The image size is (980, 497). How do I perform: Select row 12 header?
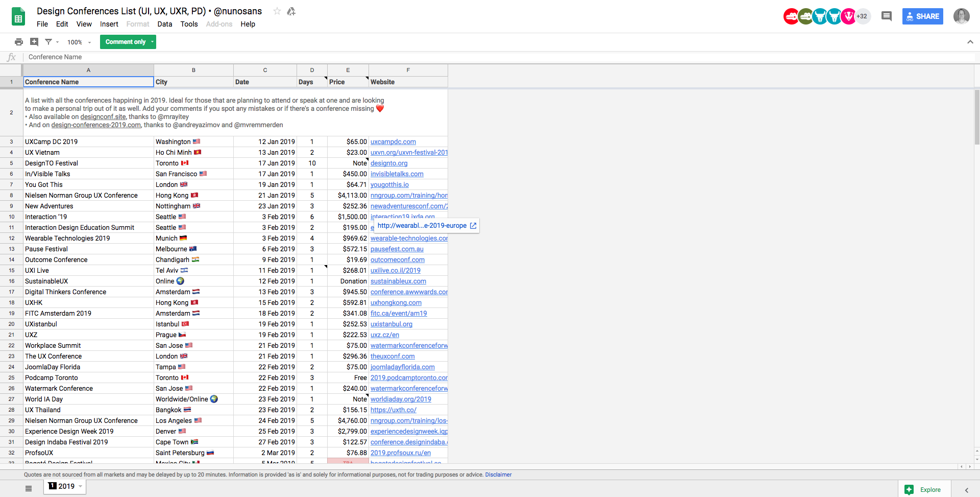tap(11, 239)
